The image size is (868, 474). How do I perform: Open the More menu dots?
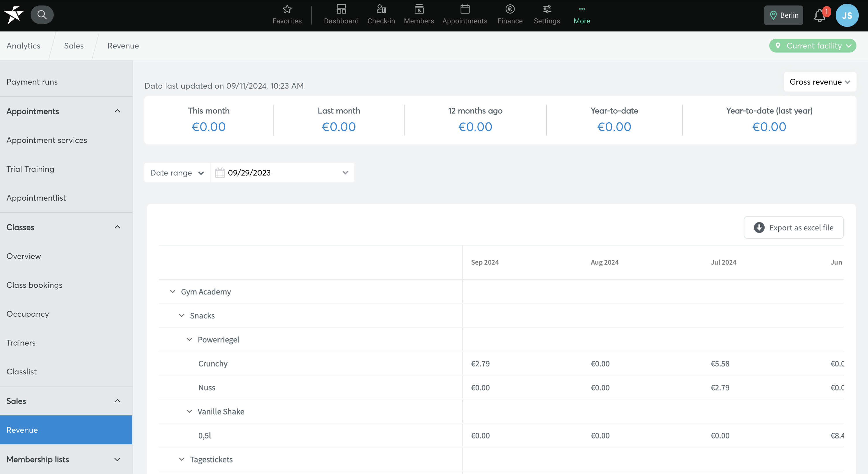[582, 10]
